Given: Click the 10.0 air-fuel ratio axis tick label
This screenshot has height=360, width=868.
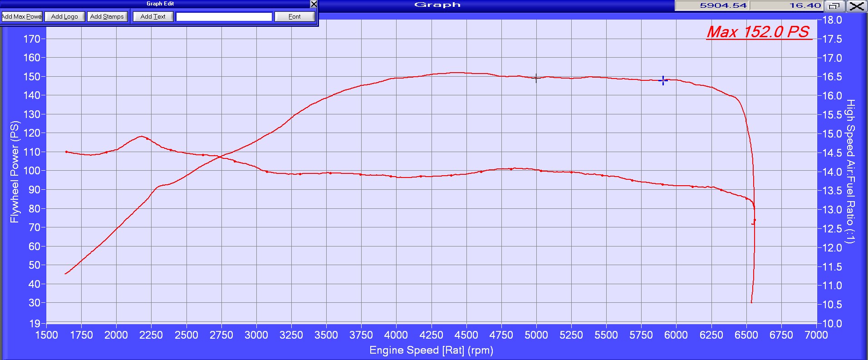Looking at the screenshot, I should click(x=832, y=324).
